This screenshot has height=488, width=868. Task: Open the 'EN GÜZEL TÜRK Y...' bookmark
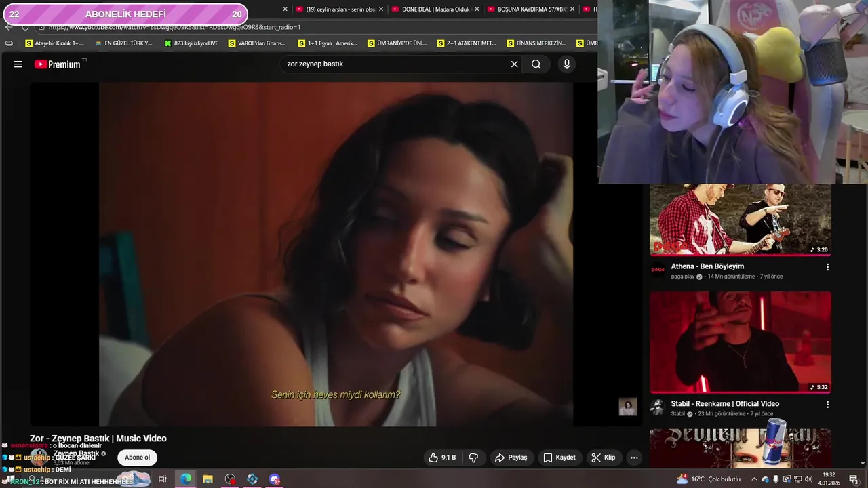(123, 43)
